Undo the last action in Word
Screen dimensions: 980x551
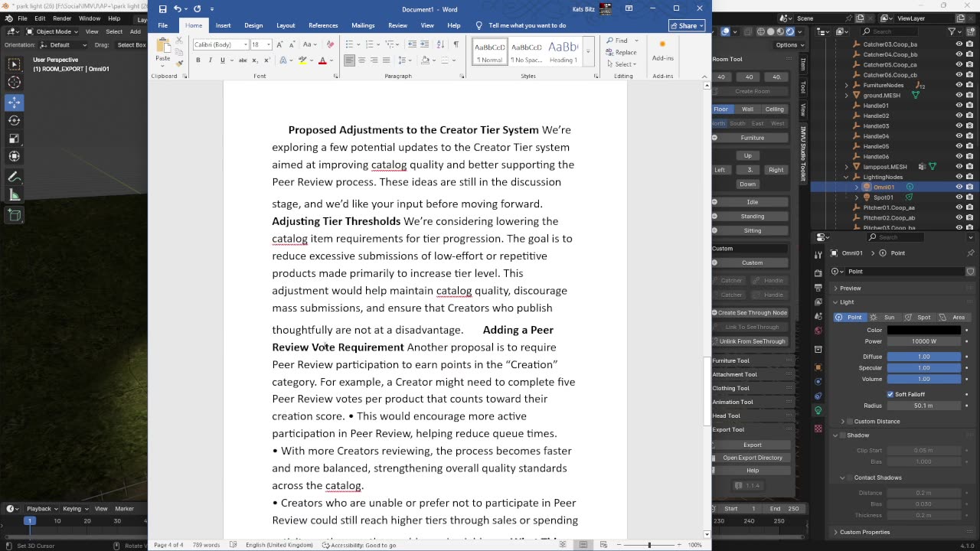tap(178, 9)
